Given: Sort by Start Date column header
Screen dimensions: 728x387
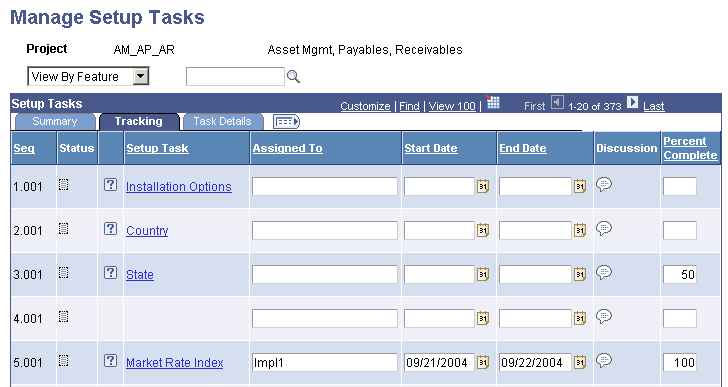Looking at the screenshot, I should coord(431,148).
